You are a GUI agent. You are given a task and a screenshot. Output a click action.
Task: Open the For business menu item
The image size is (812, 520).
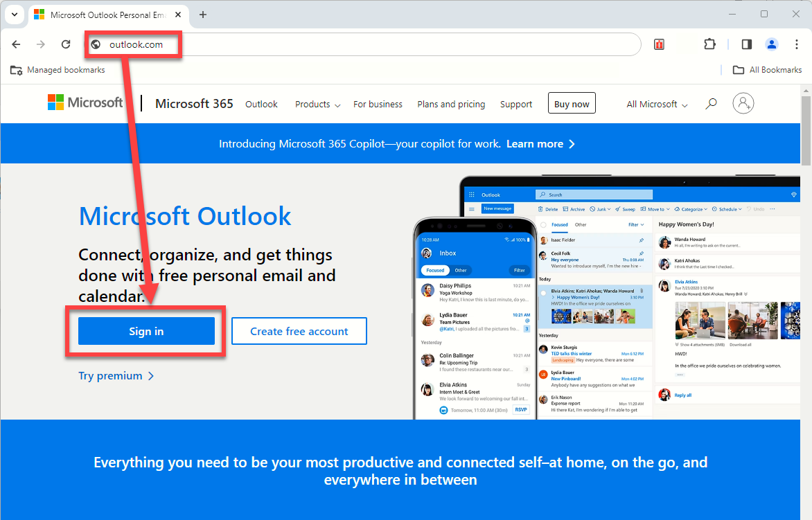pos(378,104)
